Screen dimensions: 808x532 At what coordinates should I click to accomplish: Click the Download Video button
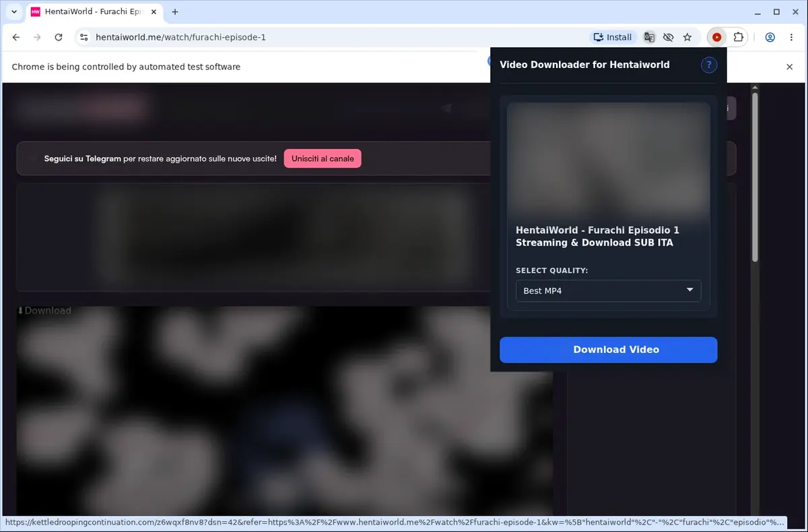pyautogui.click(x=609, y=350)
